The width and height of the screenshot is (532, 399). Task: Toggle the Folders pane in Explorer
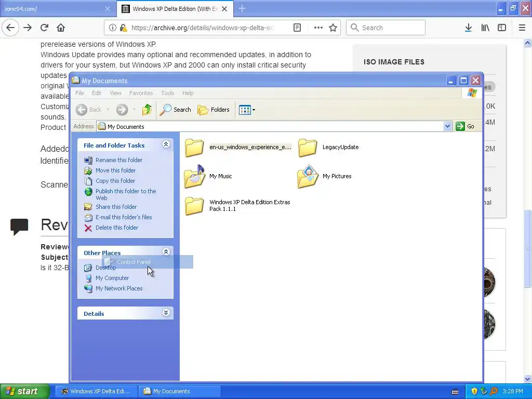pos(214,110)
